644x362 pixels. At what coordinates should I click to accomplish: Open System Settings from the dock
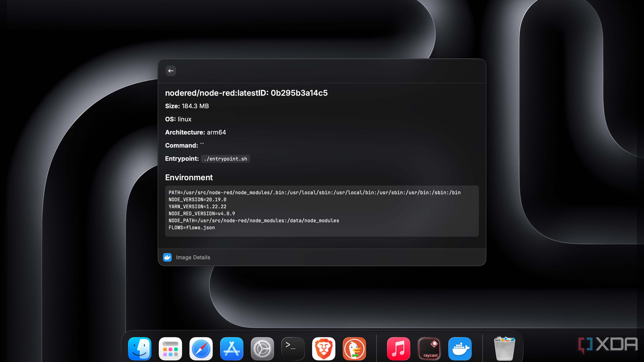262,349
